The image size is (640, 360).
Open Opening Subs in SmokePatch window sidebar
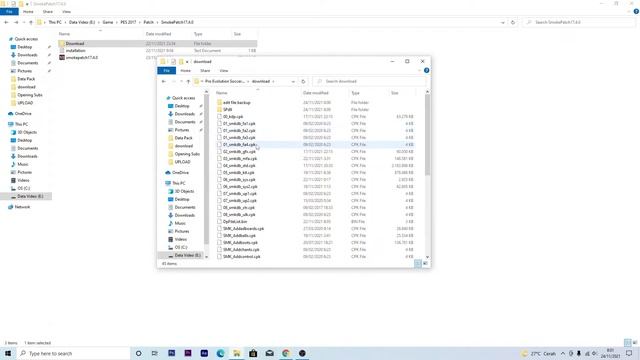pos(29,95)
